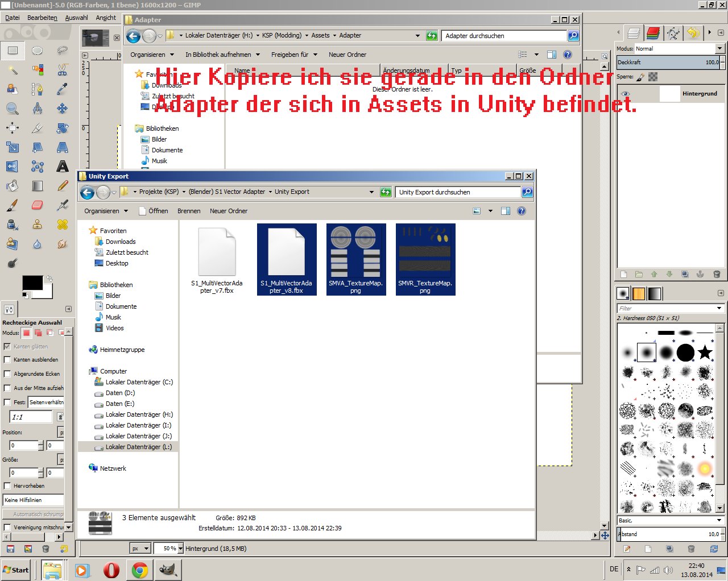Image resolution: width=728 pixels, height=581 pixels.
Task: Select the Text tool in GIMP toolbox
Action: [x=63, y=167]
